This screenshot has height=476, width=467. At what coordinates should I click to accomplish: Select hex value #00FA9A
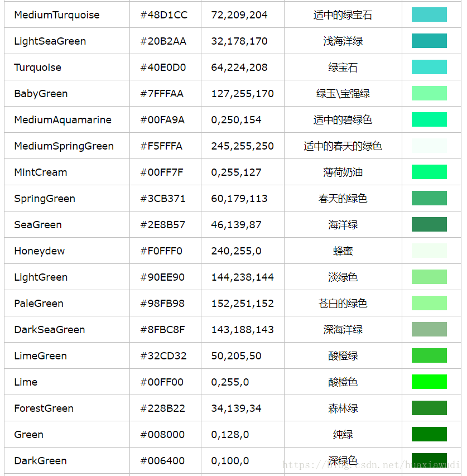(162, 119)
